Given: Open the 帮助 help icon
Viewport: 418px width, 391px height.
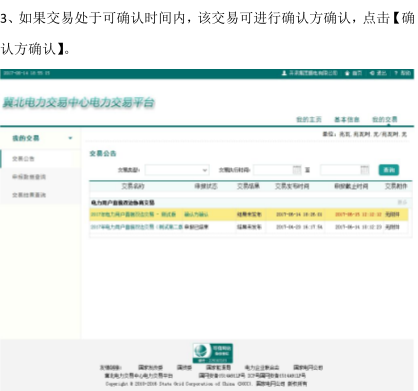Looking at the screenshot, I should point(396,73).
